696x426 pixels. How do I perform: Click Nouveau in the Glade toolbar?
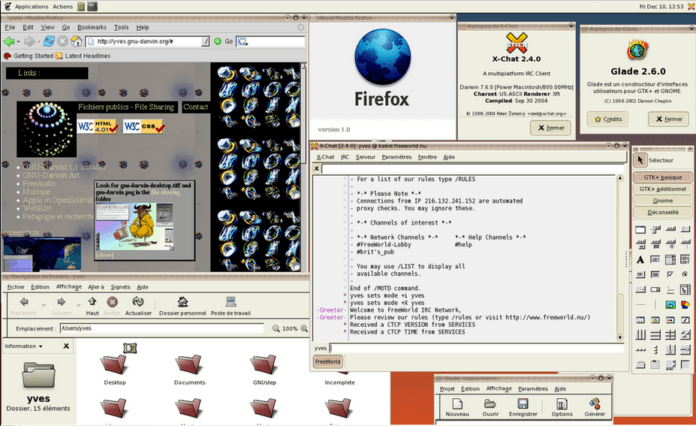point(457,407)
